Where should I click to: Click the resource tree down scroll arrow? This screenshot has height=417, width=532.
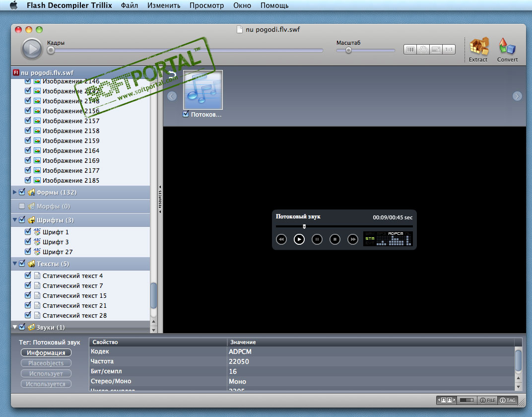pyautogui.click(x=153, y=330)
